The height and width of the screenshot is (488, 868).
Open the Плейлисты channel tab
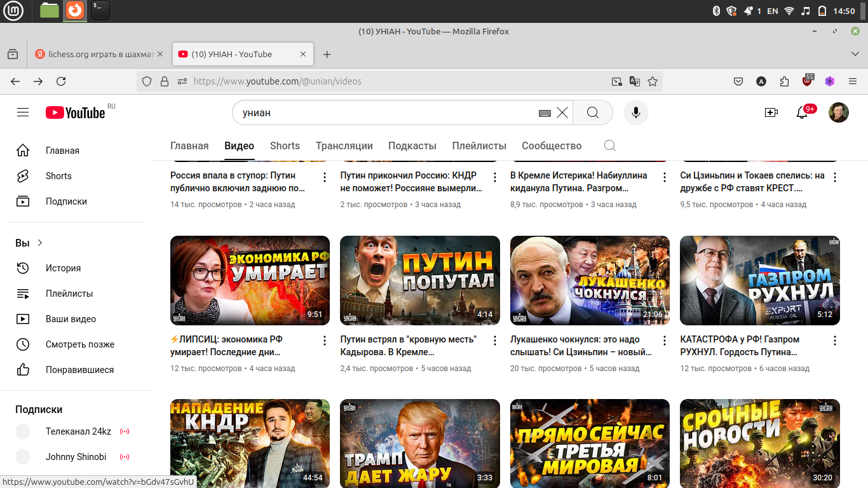479,146
